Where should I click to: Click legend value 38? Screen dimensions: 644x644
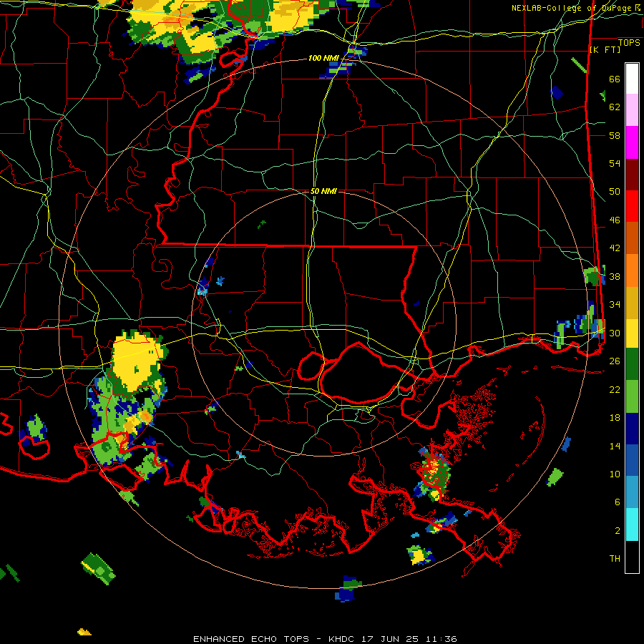pos(615,276)
